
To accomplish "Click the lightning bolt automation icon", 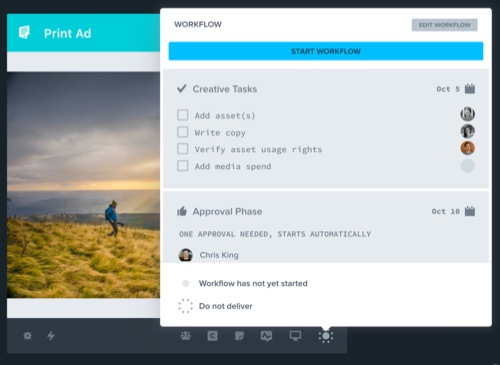I will [51, 336].
